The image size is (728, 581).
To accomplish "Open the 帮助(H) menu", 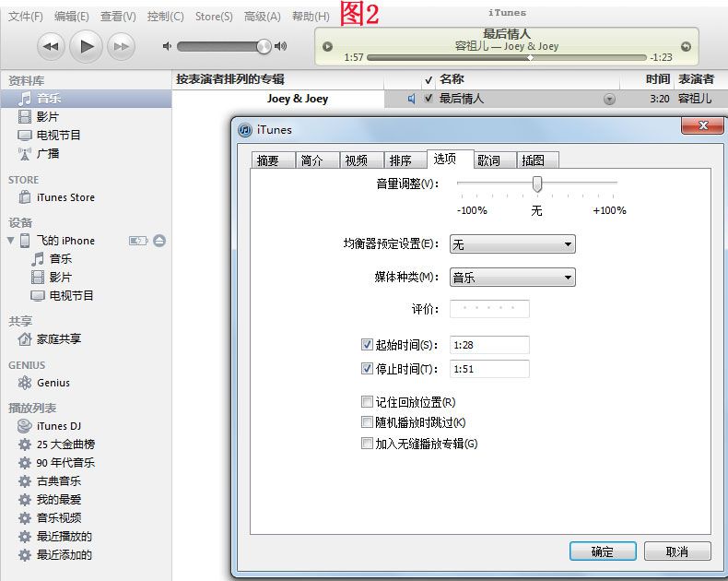I will pos(311,17).
